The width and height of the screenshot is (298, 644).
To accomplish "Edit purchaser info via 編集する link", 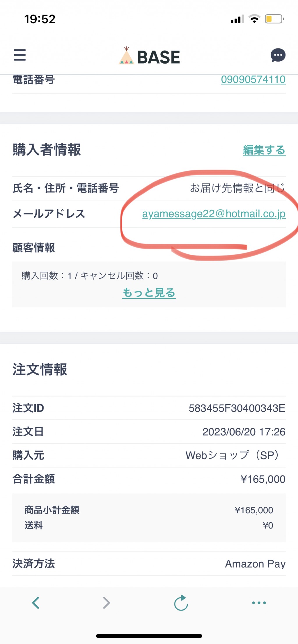I will pos(264,150).
